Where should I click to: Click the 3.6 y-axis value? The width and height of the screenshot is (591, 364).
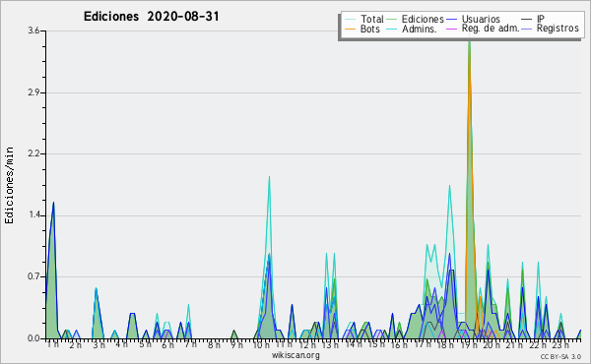tap(33, 30)
